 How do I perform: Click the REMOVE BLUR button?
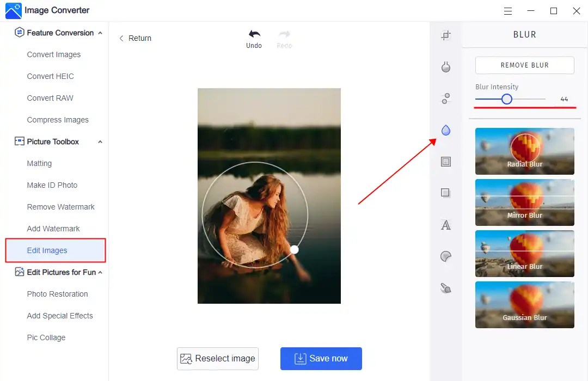(524, 65)
